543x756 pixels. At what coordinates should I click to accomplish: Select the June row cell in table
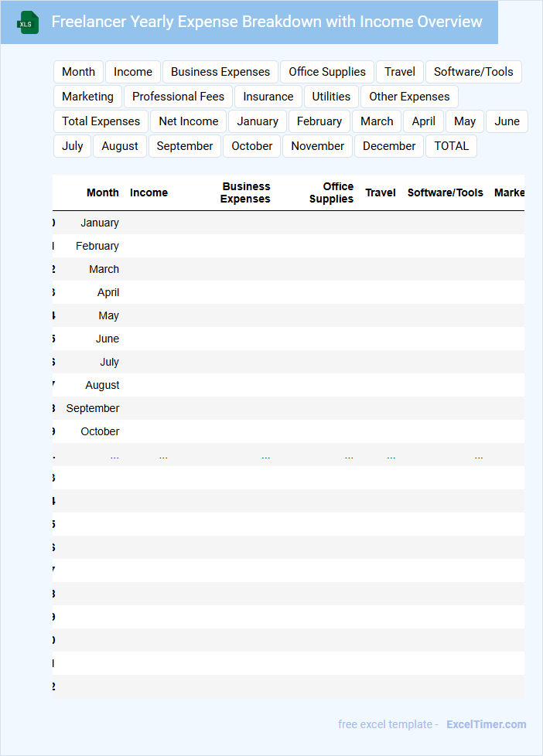click(x=108, y=339)
